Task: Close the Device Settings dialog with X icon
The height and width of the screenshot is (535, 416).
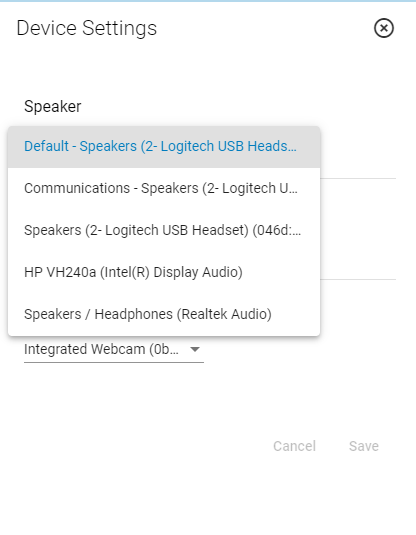Action: [x=384, y=28]
